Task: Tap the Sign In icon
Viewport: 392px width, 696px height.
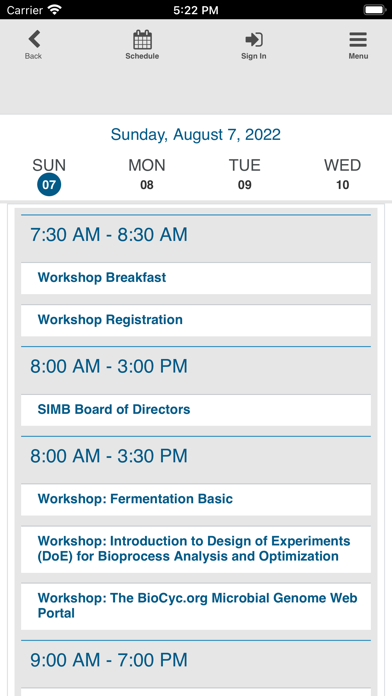Action: (254, 40)
